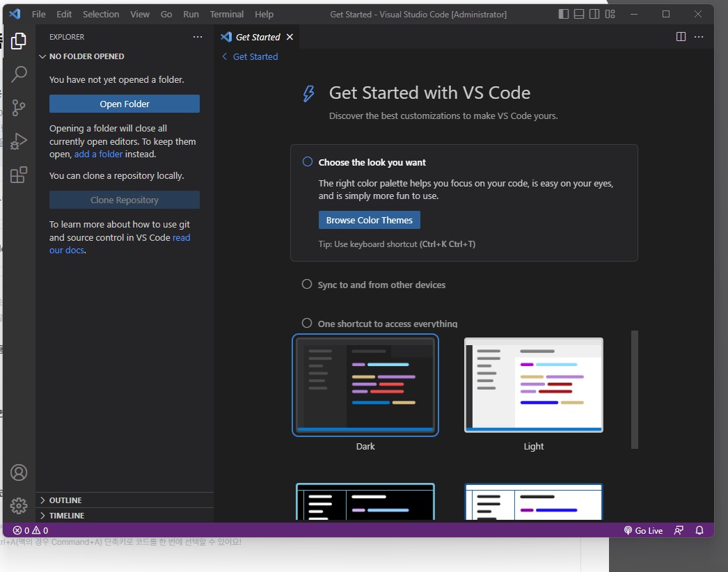Viewport: 728px width, 572px height.
Task: Open the File menu
Action: [x=38, y=14]
